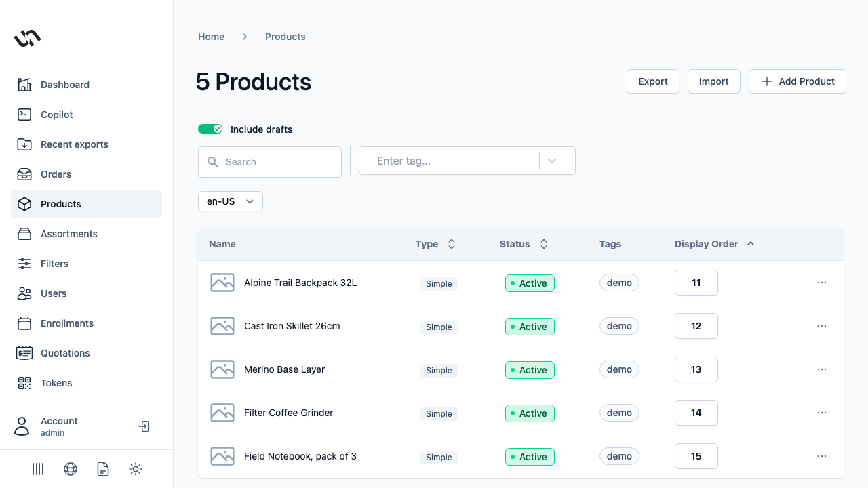The image size is (868, 488).
Task: Edit display order field showing 15
Action: tap(696, 456)
